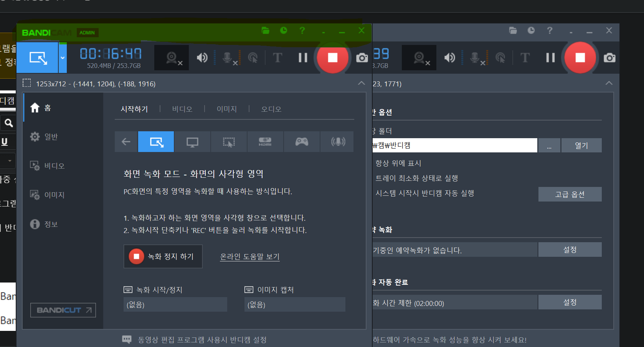Switch to 시작하기 tab
This screenshot has height=347, width=644.
[134, 109]
